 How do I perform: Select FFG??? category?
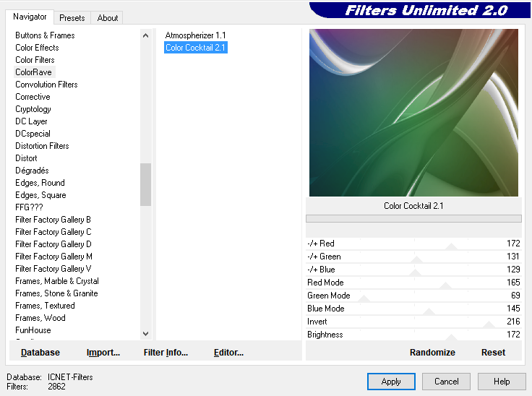(29, 207)
